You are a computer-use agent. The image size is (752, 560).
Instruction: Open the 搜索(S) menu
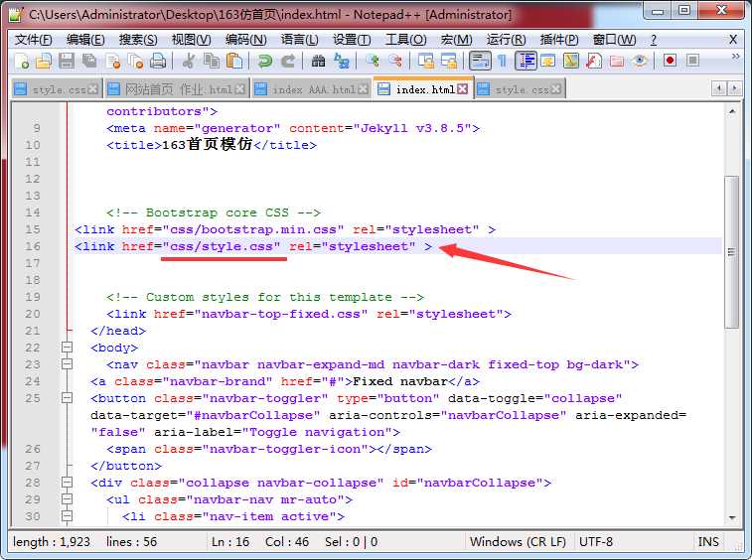[138, 40]
